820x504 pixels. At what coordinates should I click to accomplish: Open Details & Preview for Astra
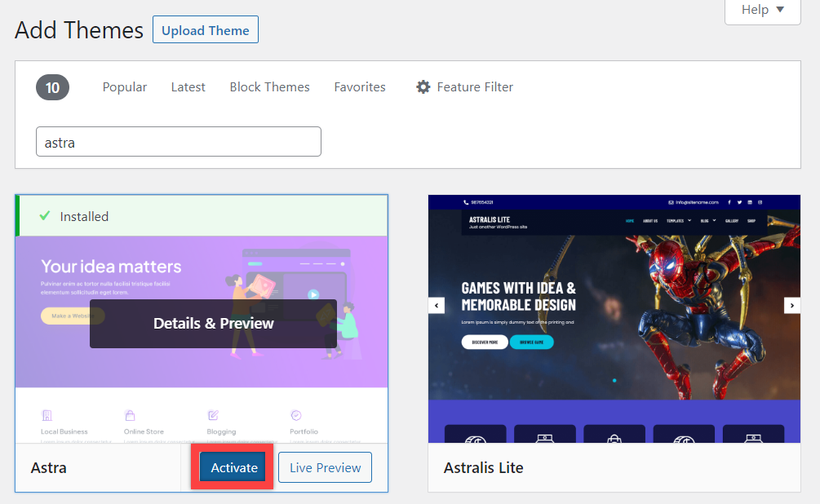[x=214, y=324]
